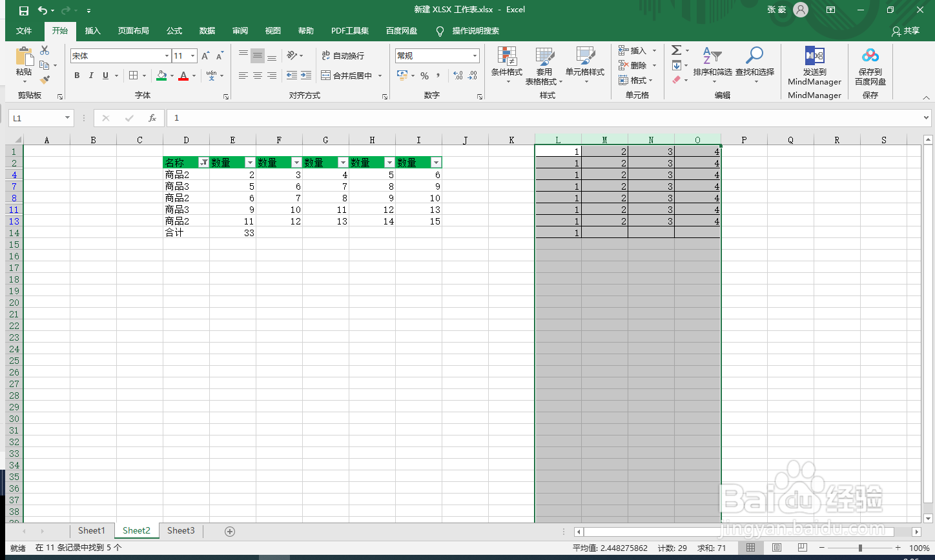
Task: Switch to Page Layout view in status bar
Action: pos(776,548)
